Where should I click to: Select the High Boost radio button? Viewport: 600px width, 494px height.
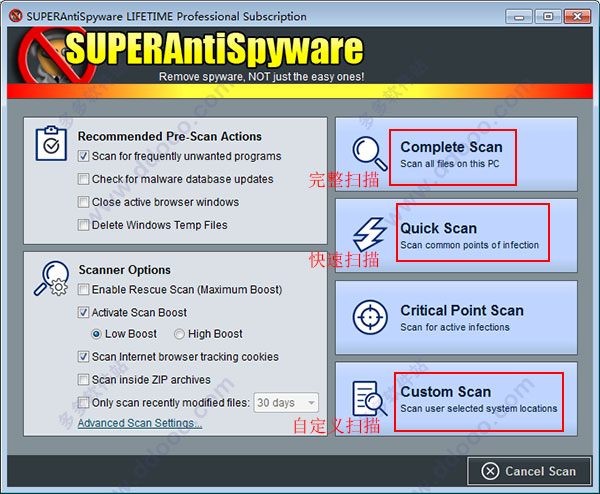point(179,334)
